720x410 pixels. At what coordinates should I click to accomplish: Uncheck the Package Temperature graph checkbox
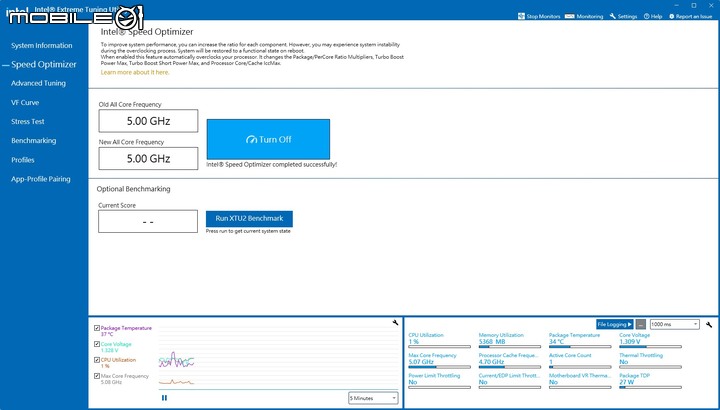[97, 328]
